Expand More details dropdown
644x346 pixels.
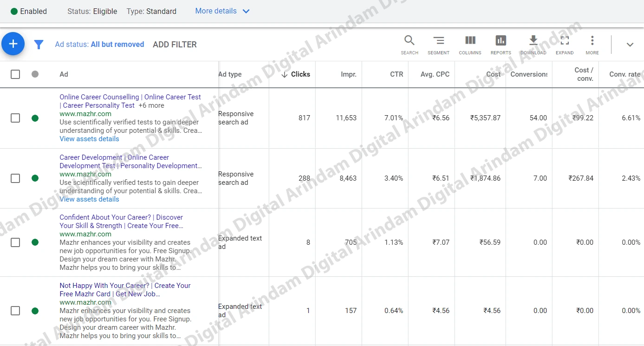pos(222,11)
